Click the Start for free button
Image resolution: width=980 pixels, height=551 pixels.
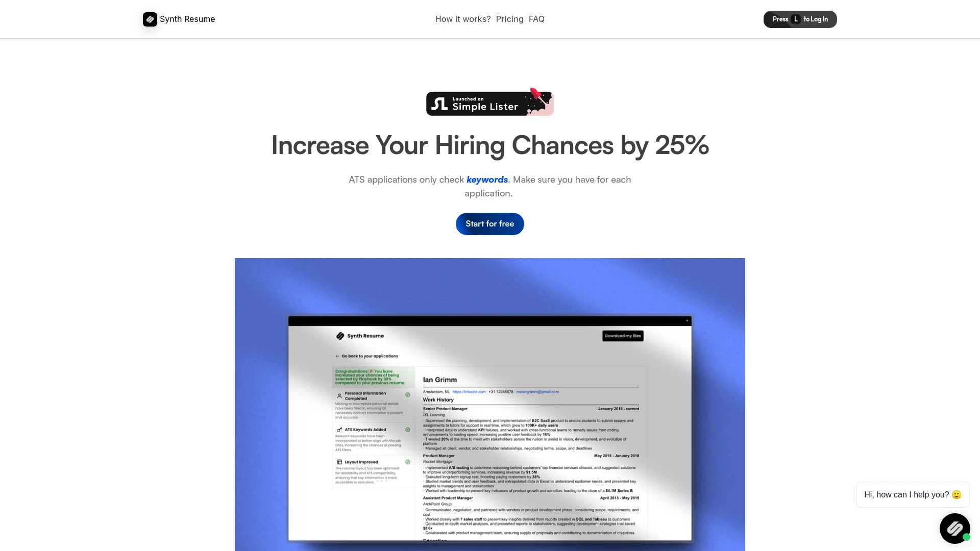[x=490, y=223]
